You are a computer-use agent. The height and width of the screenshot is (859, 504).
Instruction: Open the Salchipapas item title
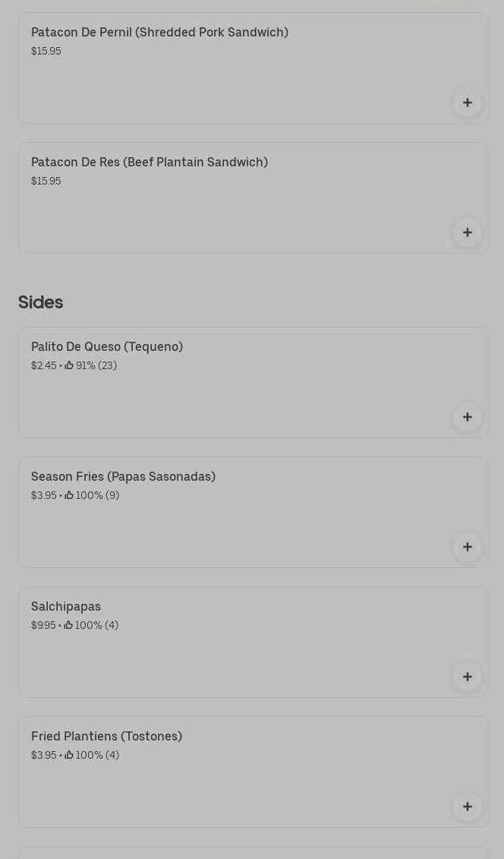point(66,607)
